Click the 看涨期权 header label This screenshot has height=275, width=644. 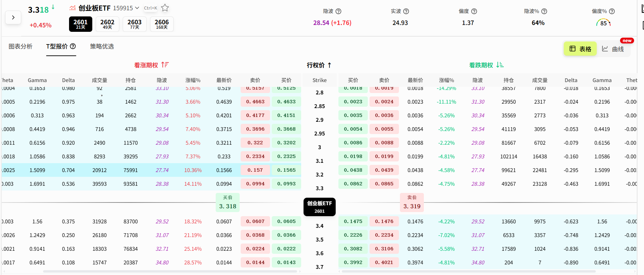(x=146, y=65)
